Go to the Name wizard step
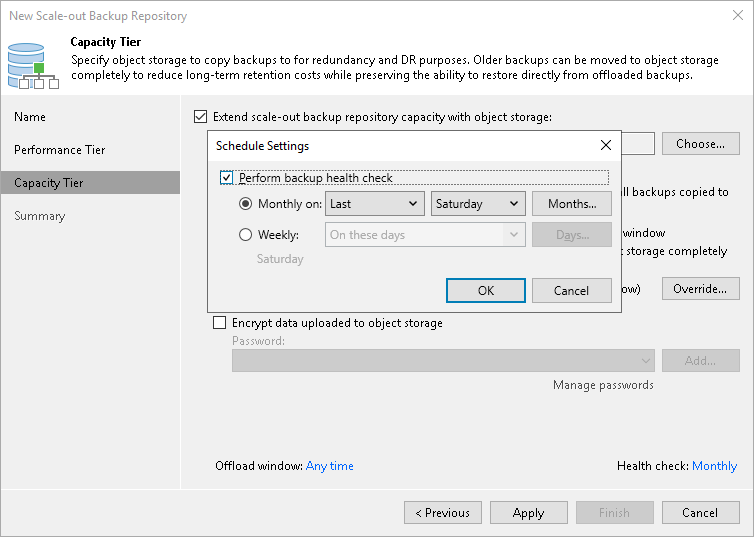Screen dimensions: 754x537 [x=30, y=117]
